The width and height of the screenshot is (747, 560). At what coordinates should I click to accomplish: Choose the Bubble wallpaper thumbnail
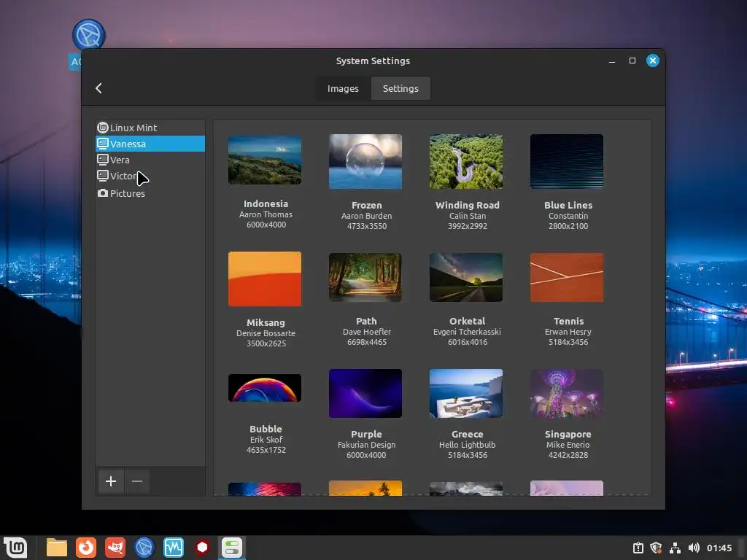click(265, 388)
